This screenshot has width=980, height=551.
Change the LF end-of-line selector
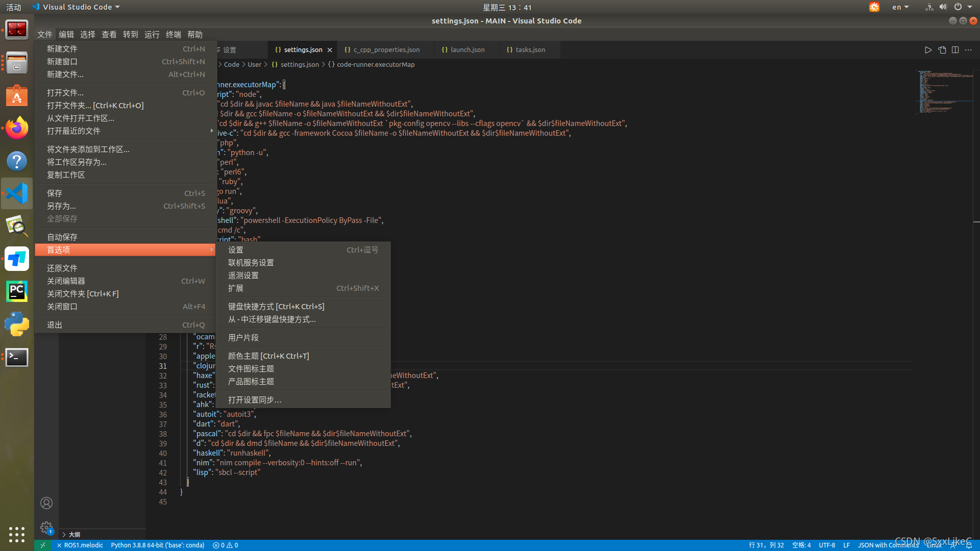tap(847, 545)
